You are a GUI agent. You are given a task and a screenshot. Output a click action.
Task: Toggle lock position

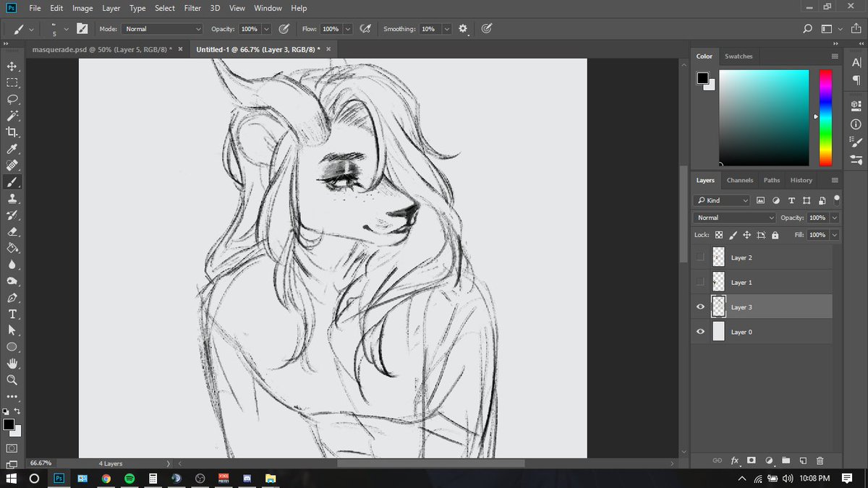click(x=746, y=235)
